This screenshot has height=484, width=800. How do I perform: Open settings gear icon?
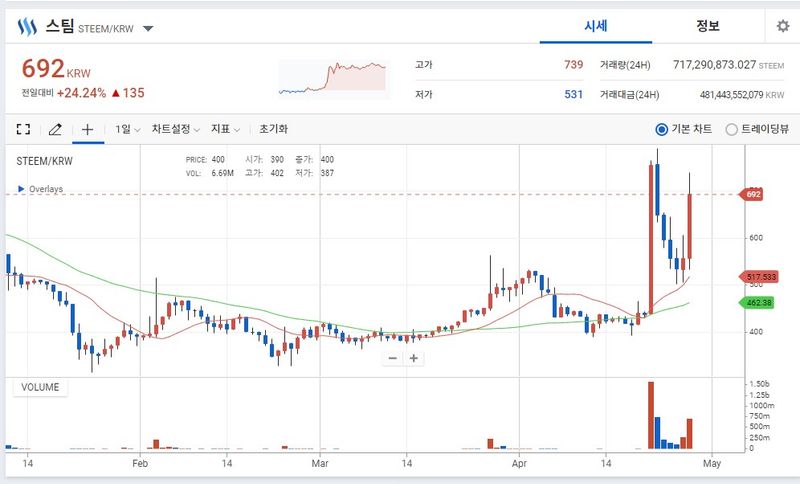[x=783, y=26]
